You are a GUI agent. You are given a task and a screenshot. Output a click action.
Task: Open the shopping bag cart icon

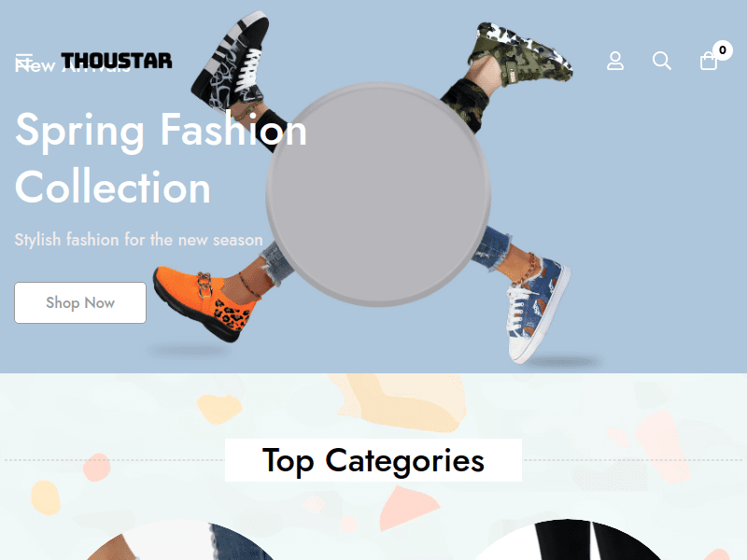[x=709, y=62]
